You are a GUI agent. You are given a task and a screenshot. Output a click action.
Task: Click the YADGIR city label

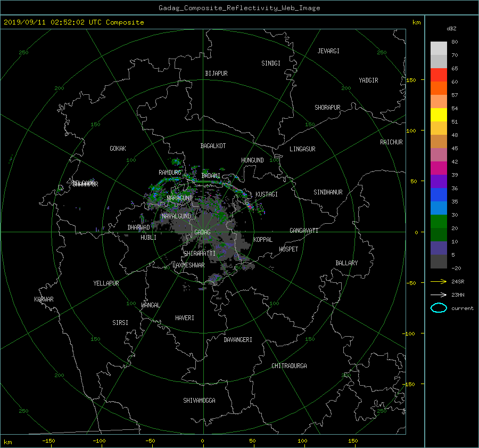click(368, 80)
